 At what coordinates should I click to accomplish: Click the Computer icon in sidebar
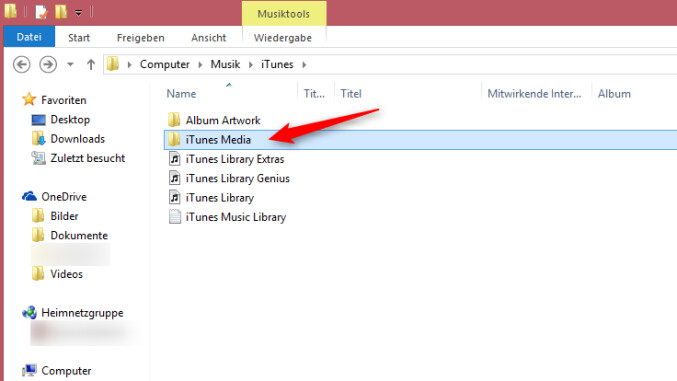29,370
